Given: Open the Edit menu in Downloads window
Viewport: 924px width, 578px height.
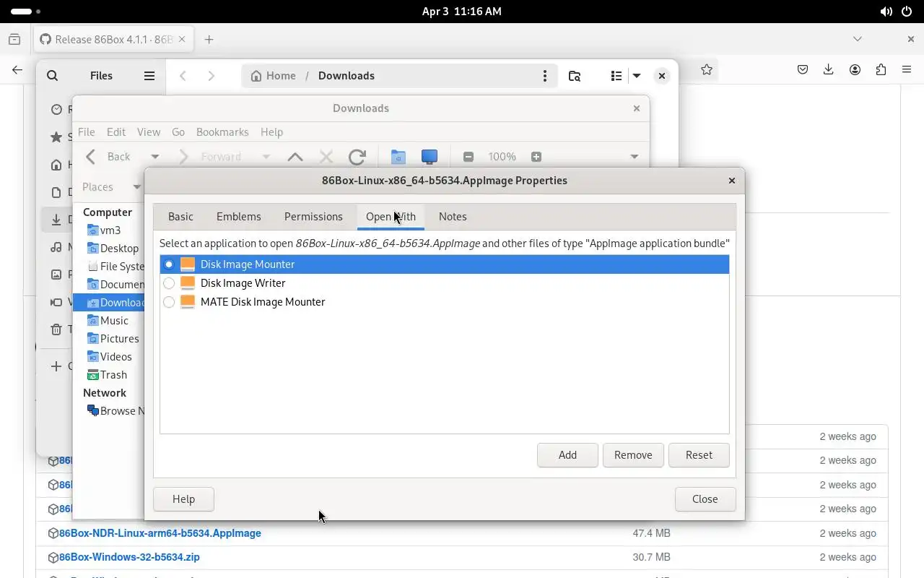Looking at the screenshot, I should coord(116,132).
